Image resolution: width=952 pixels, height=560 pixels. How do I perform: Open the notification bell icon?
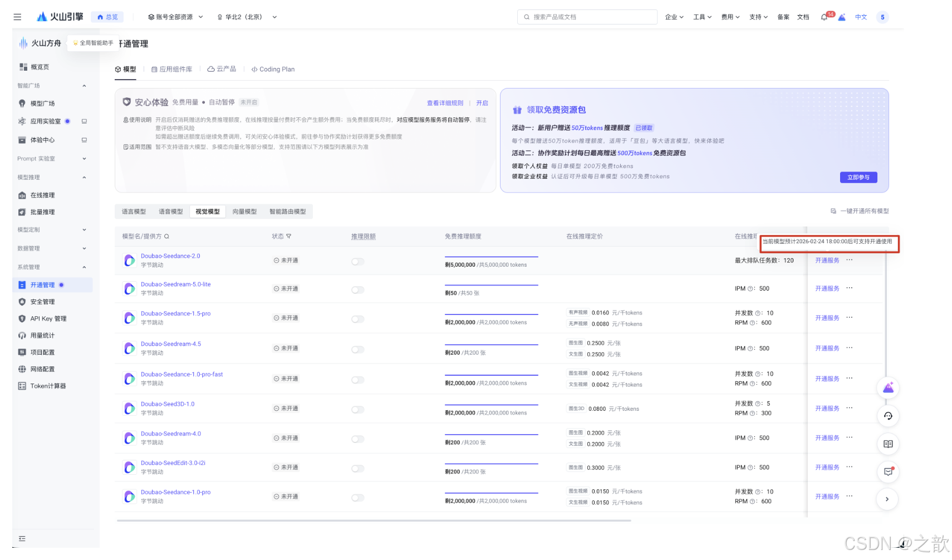[x=824, y=17]
